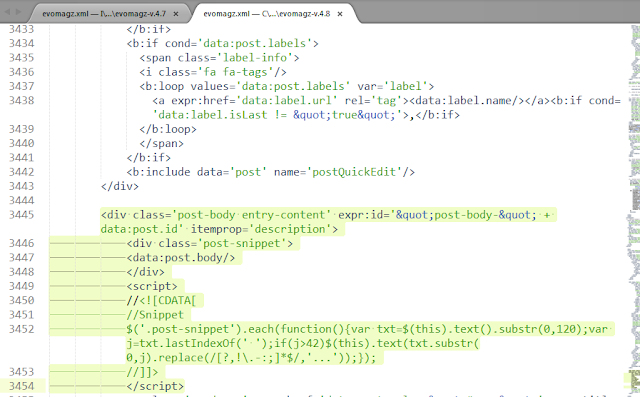Click 'data:label.isLast' condition text
640x397 pixels.
point(213,115)
